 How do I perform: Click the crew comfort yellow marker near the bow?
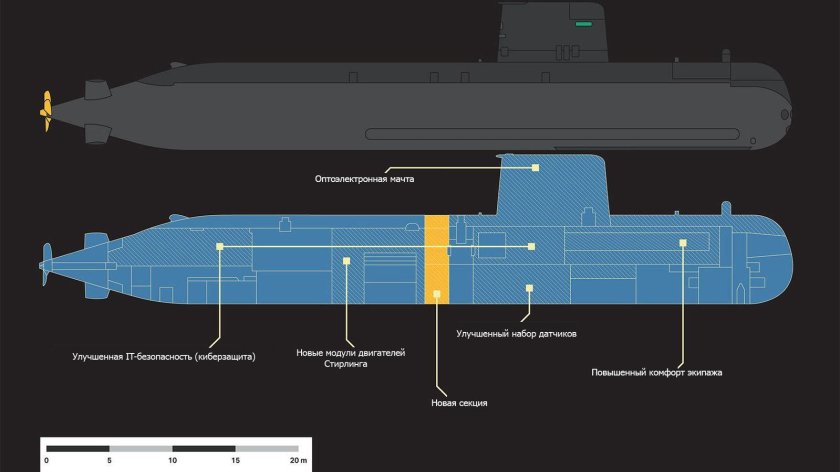684,242
